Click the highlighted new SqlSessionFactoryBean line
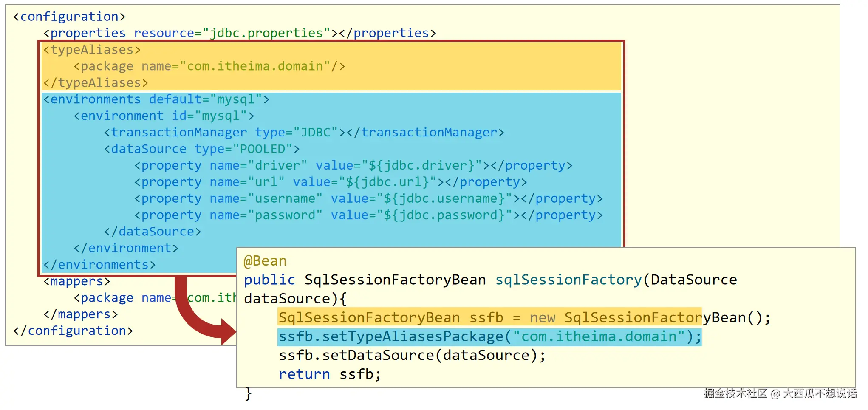 [x=524, y=318]
